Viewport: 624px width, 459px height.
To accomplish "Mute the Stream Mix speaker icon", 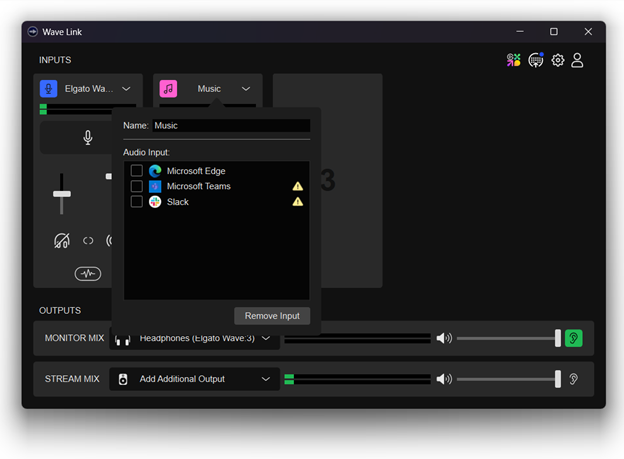I will click(x=444, y=379).
